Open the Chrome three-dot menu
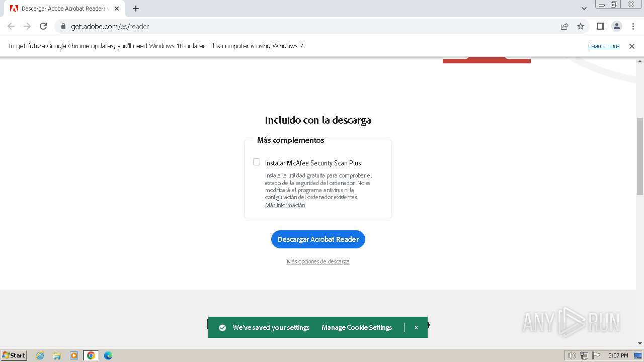 [x=633, y=26]
